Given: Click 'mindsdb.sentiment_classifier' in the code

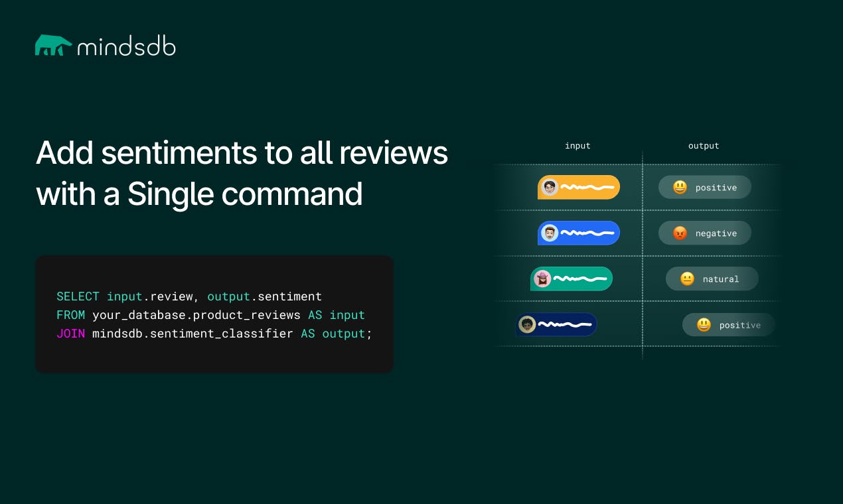Looking at the screenshot, I should [x=192, y=334].
